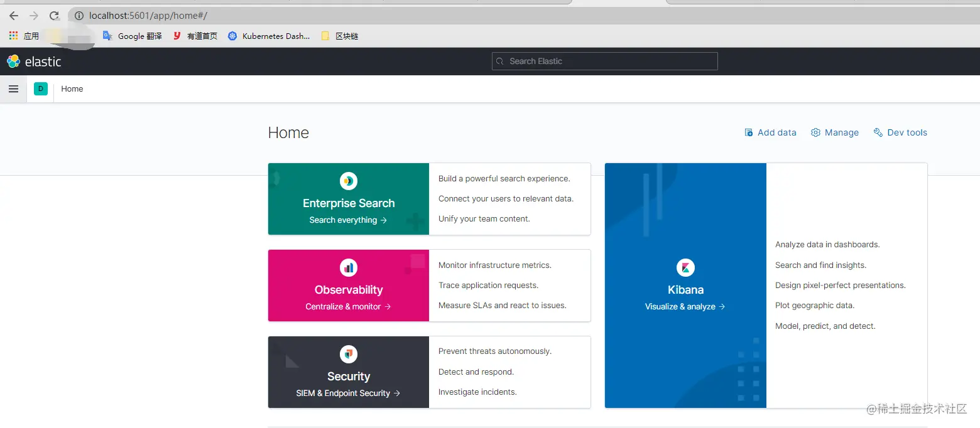Click Centralize & monitor in Observability card
This screenshot has height=428, width=980.
pyautogui.click(x=348, y=307)
